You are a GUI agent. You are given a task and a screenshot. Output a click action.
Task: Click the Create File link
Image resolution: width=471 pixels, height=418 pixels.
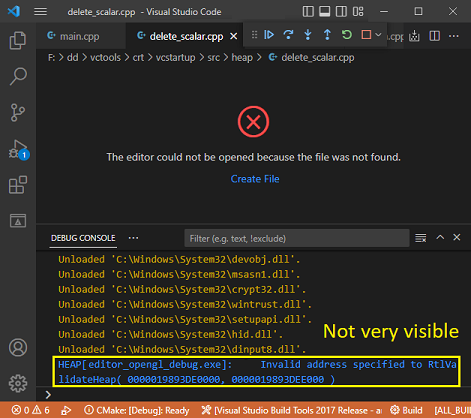(255, 179)
